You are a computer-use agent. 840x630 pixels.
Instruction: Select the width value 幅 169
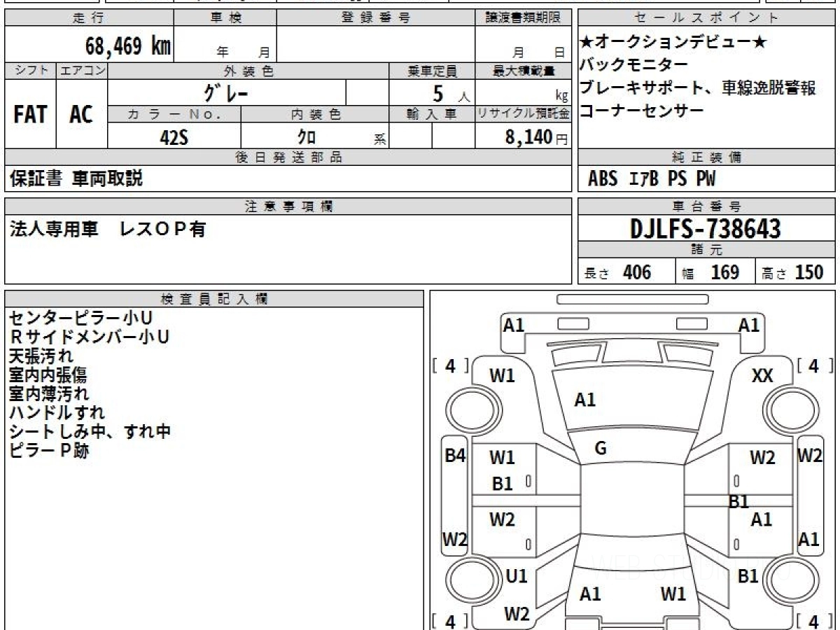click(x=710, y=272)
